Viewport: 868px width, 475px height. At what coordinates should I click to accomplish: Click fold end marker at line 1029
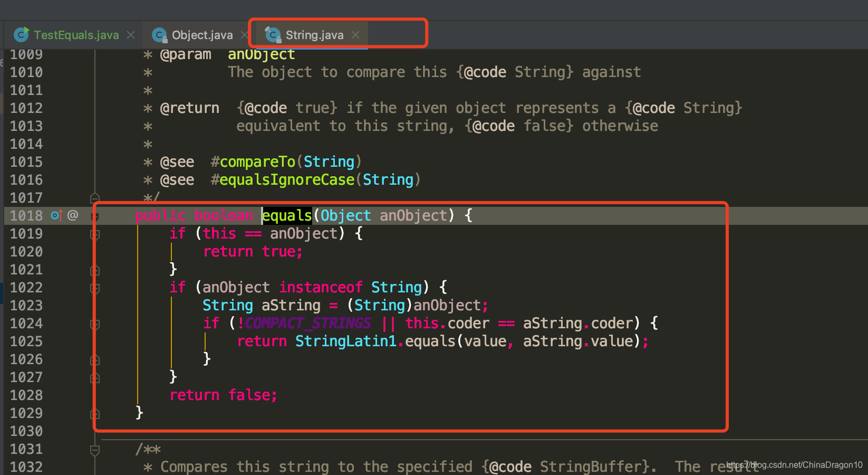click(x=95, y=414)
